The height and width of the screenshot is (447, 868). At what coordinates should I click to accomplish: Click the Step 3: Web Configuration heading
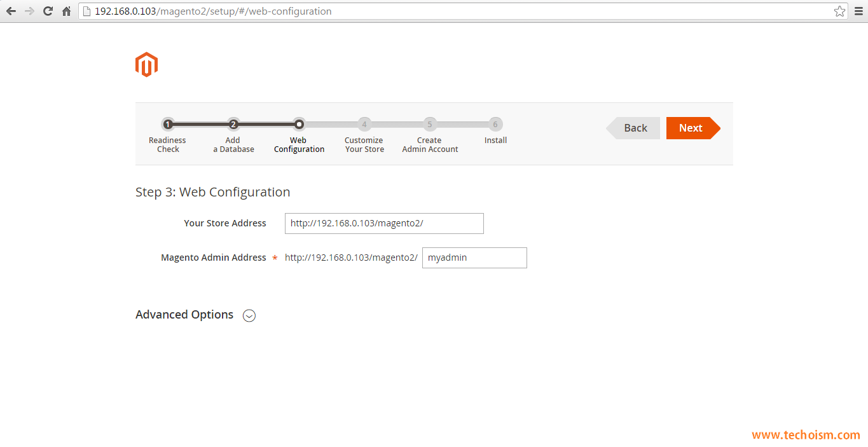point(213,192)
